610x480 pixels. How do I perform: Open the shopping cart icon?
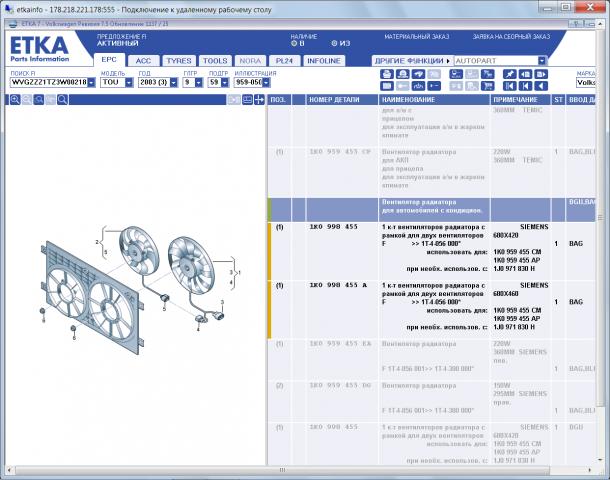(x=487, y=86)
